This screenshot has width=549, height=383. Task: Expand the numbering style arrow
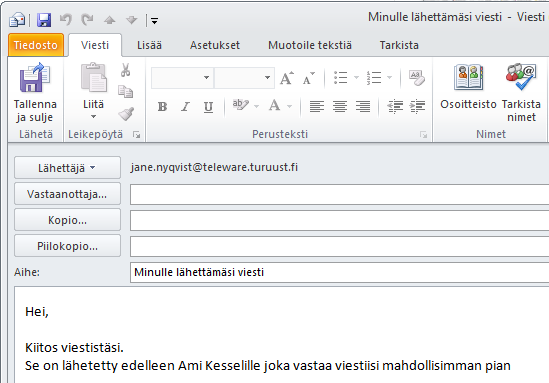[x=389, y=78]
